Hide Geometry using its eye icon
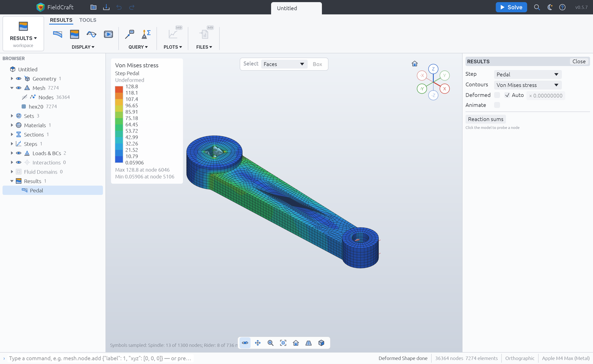Viewport: 593px width, 364px height. (19, 79)
